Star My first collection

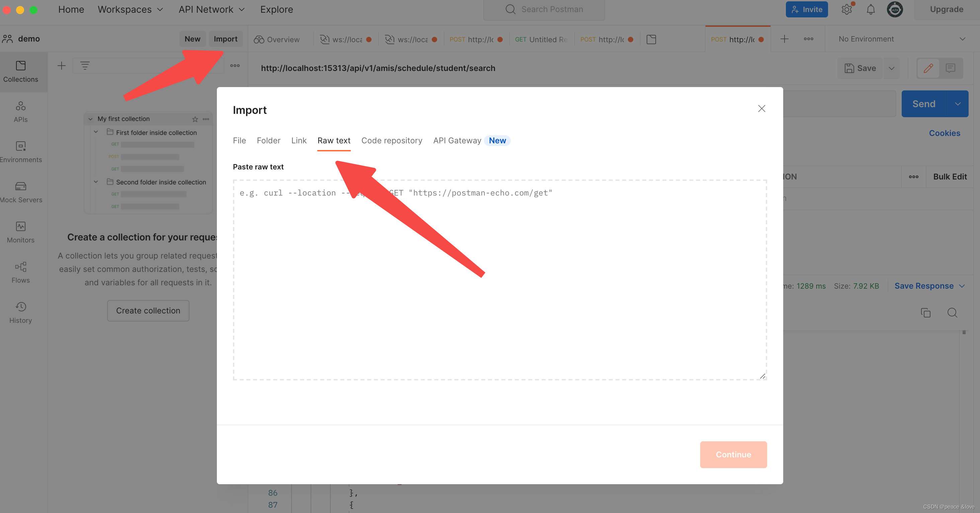(x=195, y=119)
